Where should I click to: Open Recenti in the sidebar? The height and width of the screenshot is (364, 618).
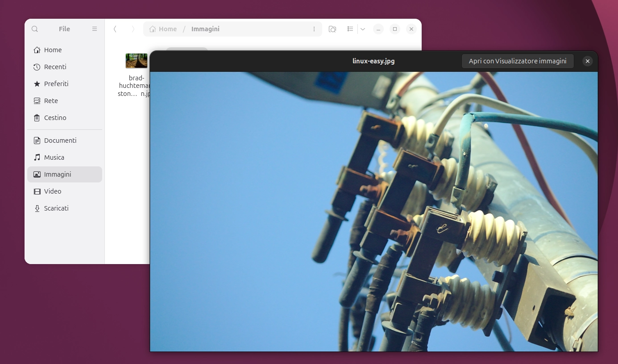65,67
